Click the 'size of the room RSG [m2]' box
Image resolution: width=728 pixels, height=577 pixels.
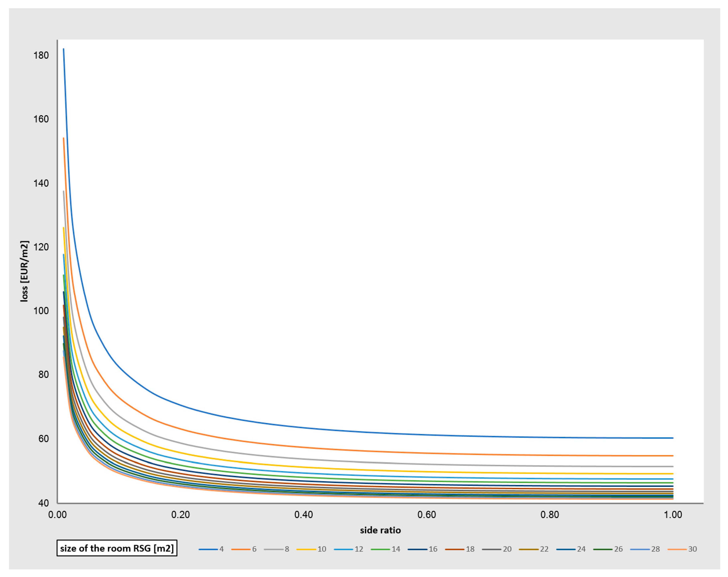coord(117,548)
